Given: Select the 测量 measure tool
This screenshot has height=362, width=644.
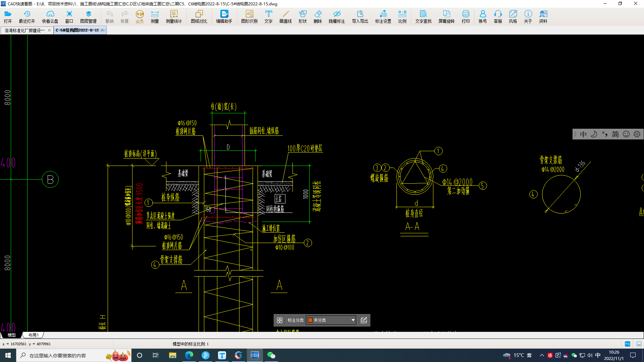Looking at the screenshot, I should pos(155,16).
